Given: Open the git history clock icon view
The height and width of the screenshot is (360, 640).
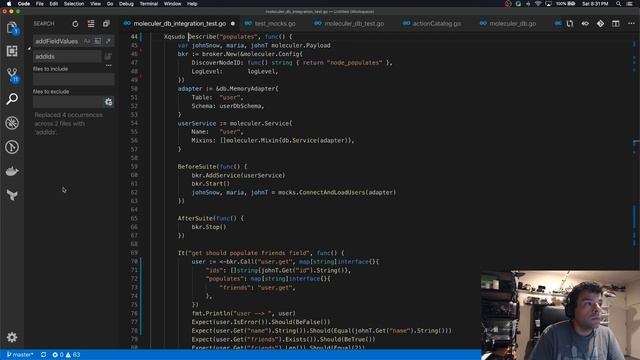Looking at the screenshot, I should (12, 147).
